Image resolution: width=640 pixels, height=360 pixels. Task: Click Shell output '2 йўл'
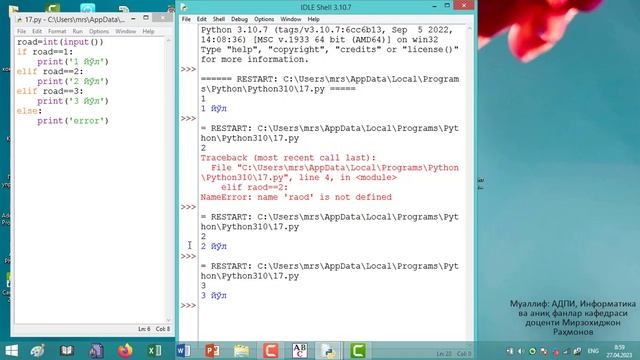(213, 247)
